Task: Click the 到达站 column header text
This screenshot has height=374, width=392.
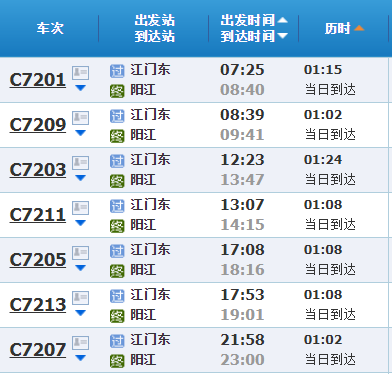Action: pyautogui.click(x=155, y=36)
